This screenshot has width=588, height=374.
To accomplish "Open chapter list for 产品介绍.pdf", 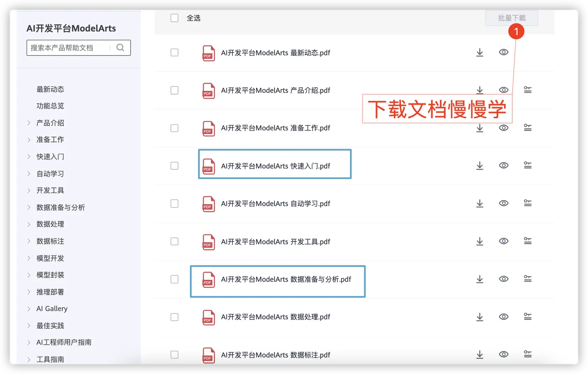I will point(528,90).
